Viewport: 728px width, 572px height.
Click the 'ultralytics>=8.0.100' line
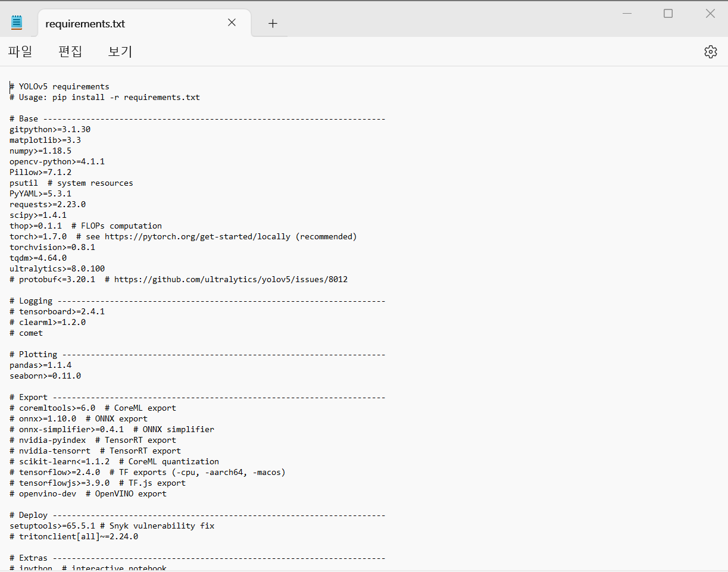click(57, 268)
